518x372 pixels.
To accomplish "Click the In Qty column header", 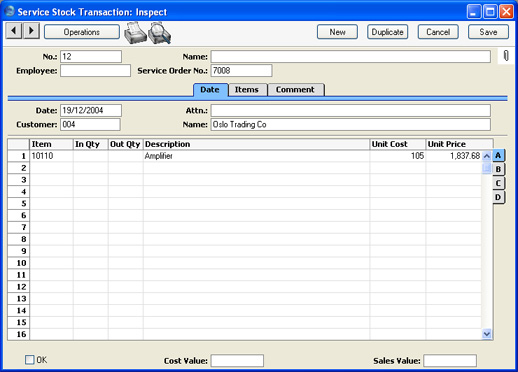I will click(x=91, y=144).
